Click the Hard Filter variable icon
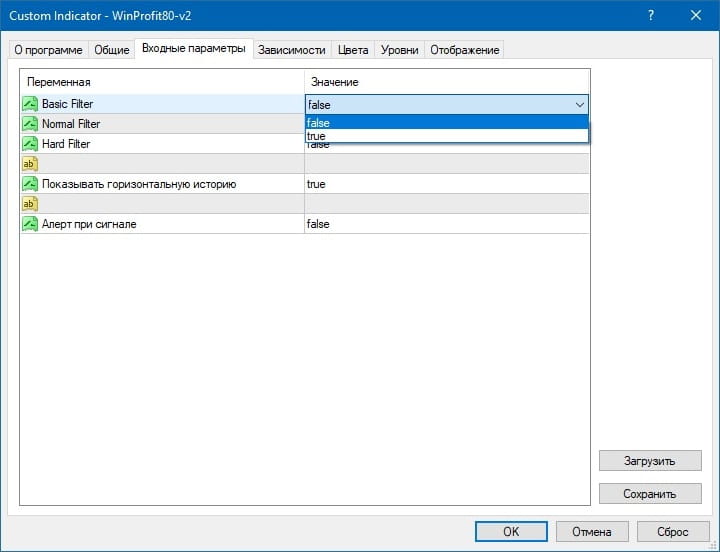Viewport: 720px width, 552px height. pos(30,144)
